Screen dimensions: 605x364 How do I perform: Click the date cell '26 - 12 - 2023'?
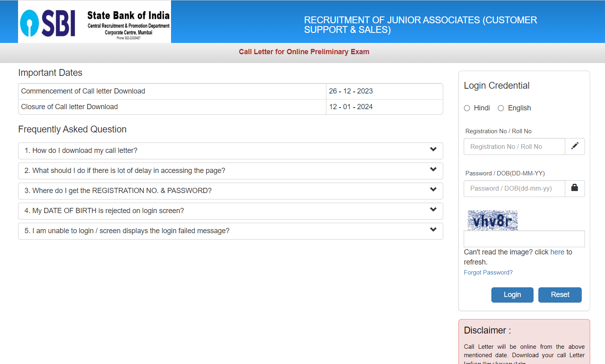385,92
